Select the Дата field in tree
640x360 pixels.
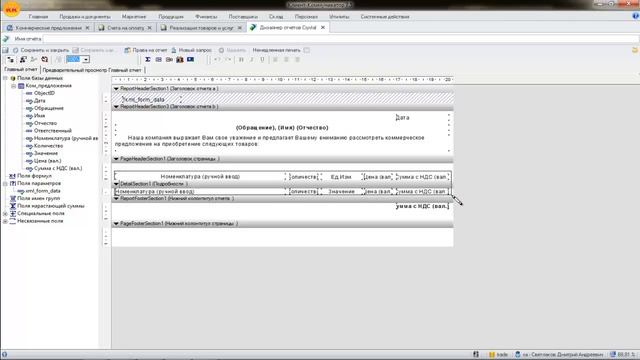click(x=40, y=100)
